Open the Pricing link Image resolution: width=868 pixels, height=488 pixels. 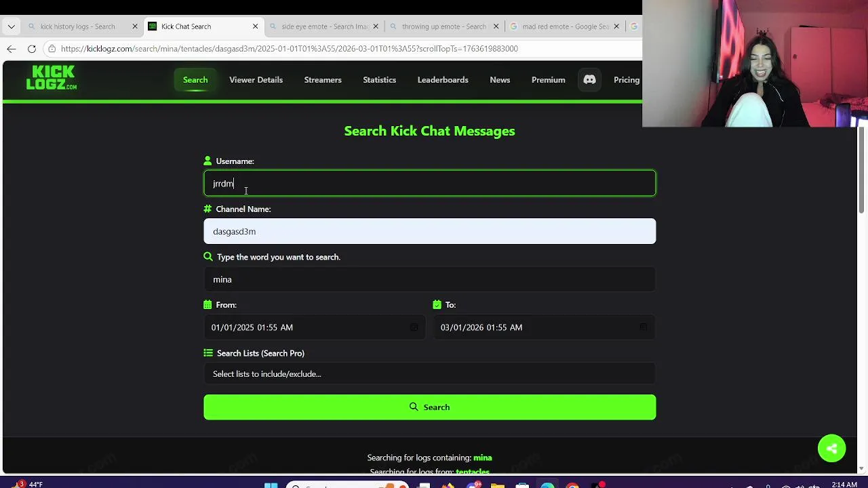click(x=627, y=80)
